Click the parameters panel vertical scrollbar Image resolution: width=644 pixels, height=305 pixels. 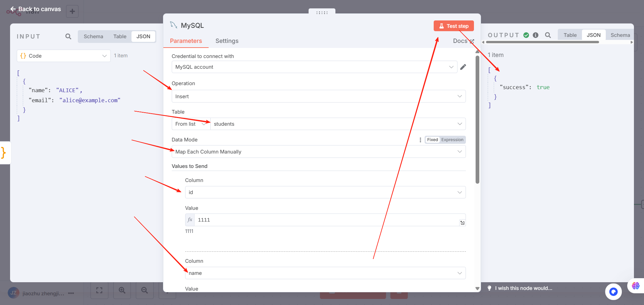[x=477, y=119]
